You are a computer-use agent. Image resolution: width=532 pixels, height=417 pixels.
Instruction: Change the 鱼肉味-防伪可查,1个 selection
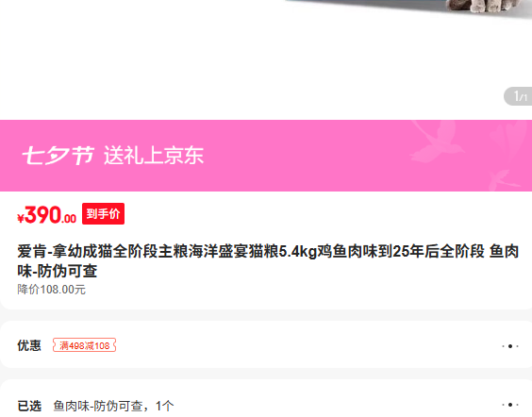coord(113,406)
